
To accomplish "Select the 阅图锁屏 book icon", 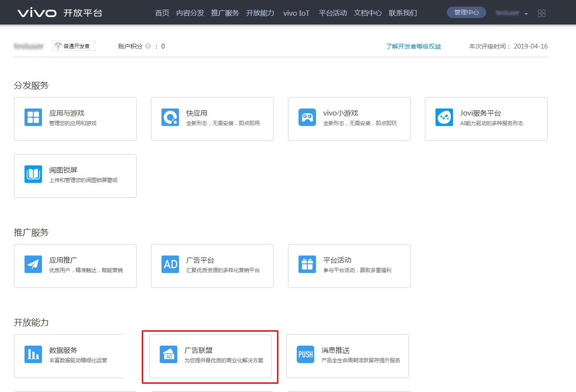I will (x=33, y=174).
